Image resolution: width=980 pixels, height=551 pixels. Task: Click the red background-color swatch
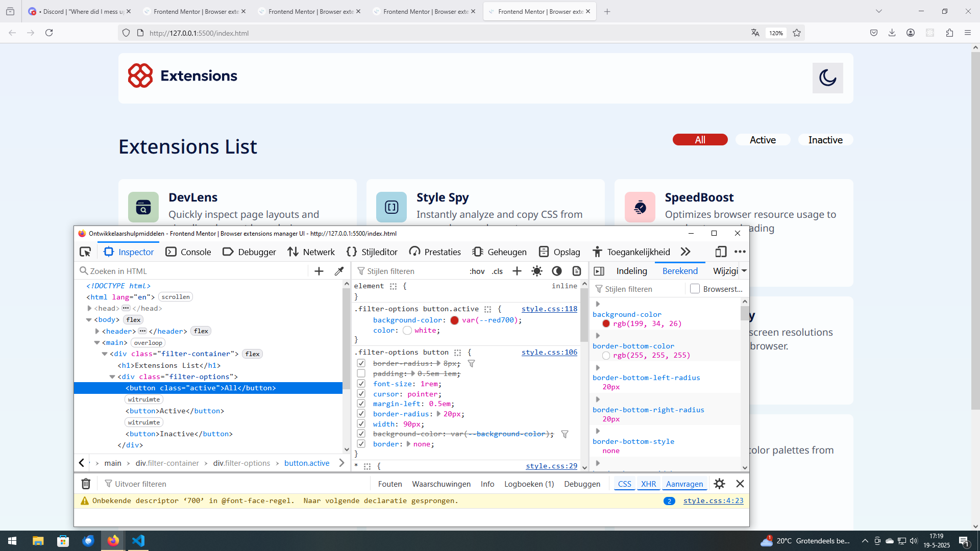(x=454, y=320)
